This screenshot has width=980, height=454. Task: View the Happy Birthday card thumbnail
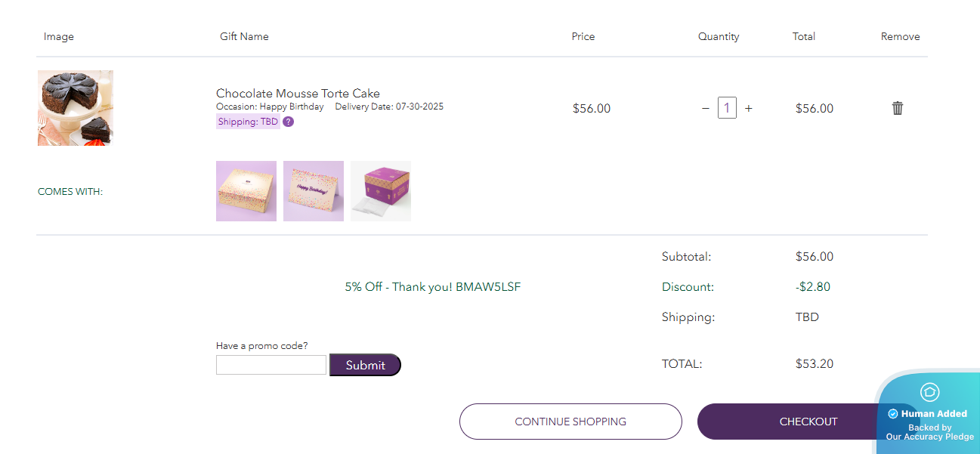314,191
